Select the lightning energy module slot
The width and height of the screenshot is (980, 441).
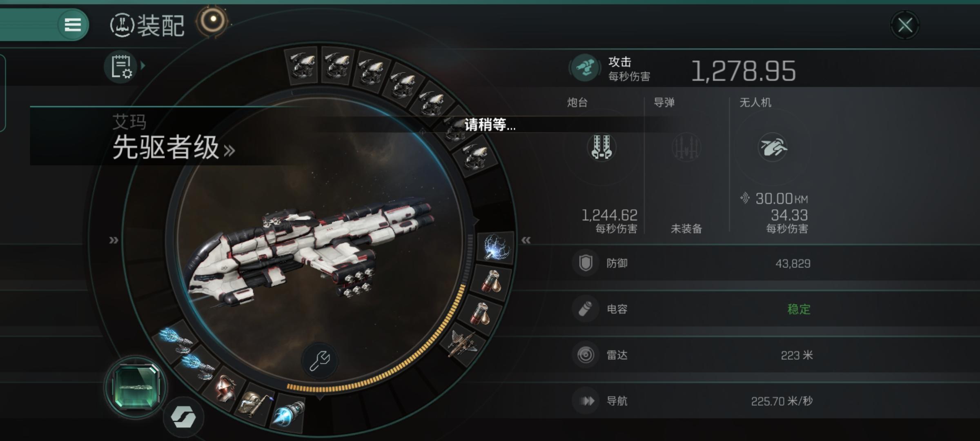[496, 247]
